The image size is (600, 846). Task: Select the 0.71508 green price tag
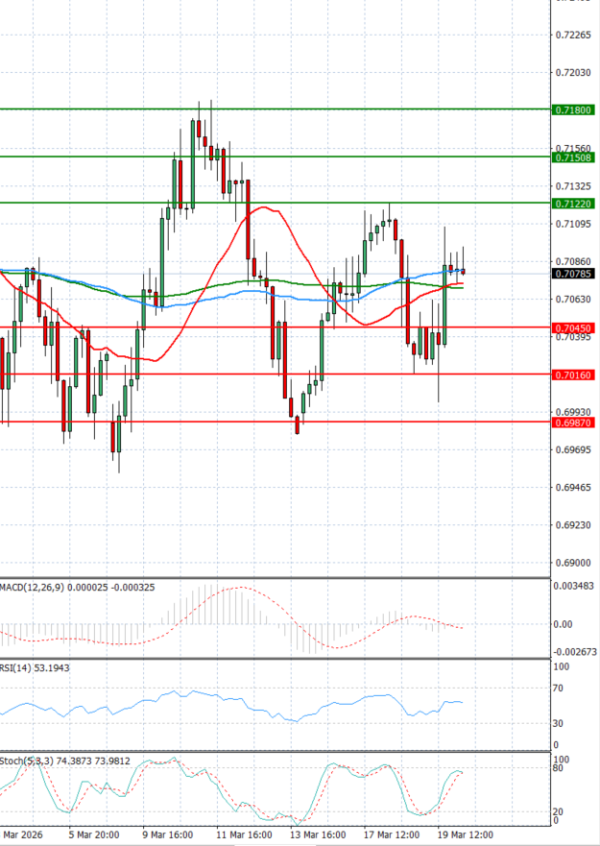(573, 157)
